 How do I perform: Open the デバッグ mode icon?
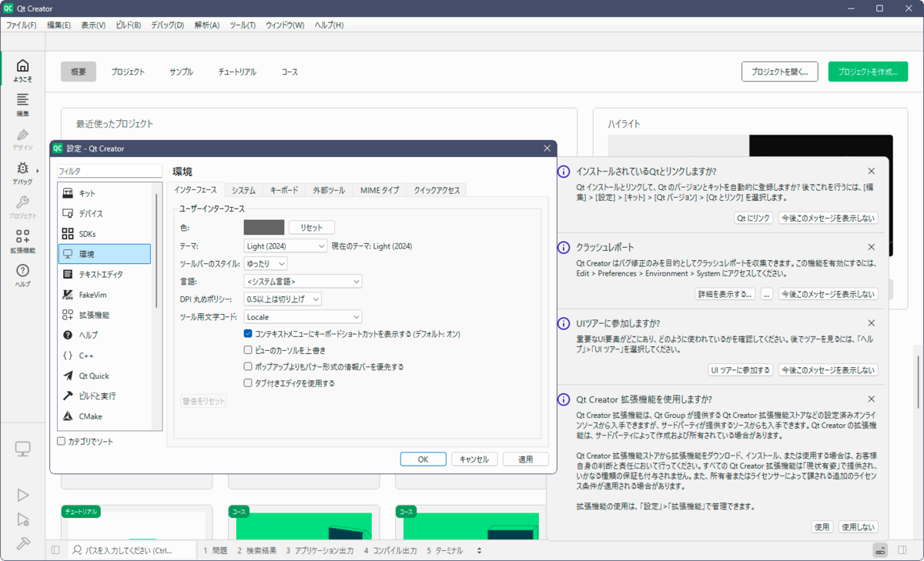(22, 173)
